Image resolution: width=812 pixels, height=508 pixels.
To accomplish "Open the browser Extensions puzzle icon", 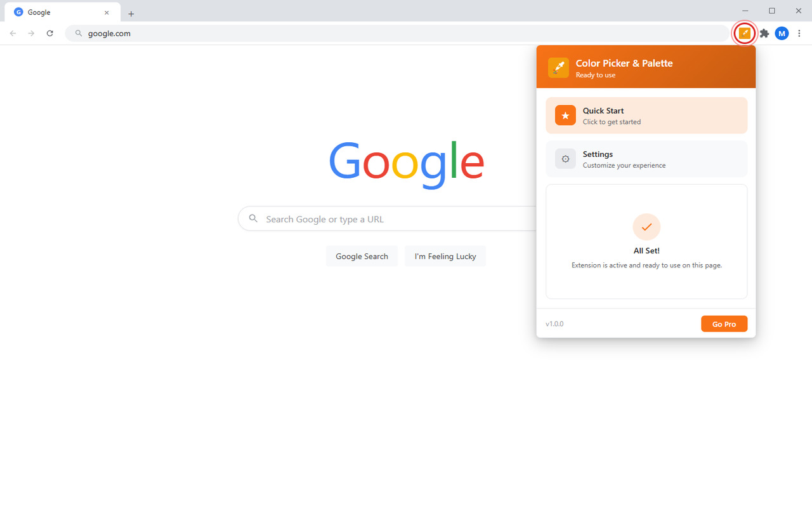I will (x=764, y=33).
